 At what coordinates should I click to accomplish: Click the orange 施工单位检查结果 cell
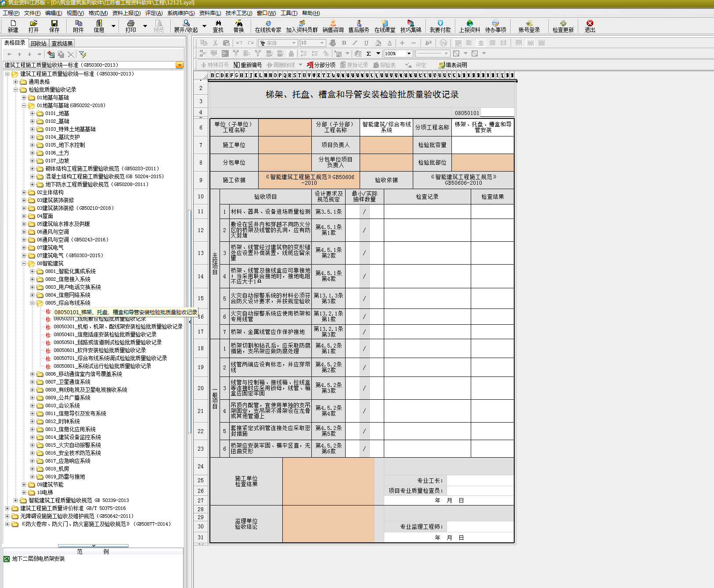pos(328,481)
